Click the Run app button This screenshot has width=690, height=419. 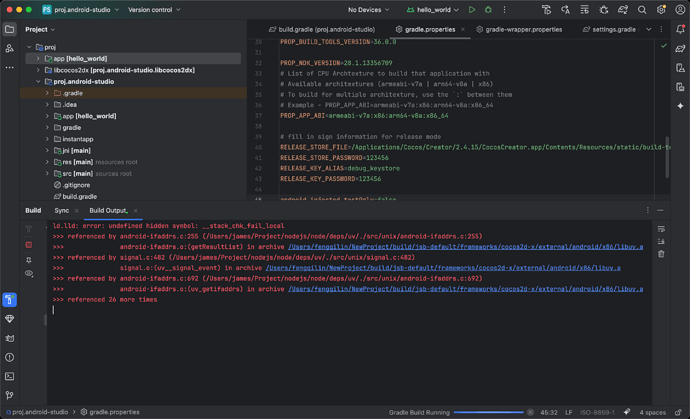(x=472, y=10)
